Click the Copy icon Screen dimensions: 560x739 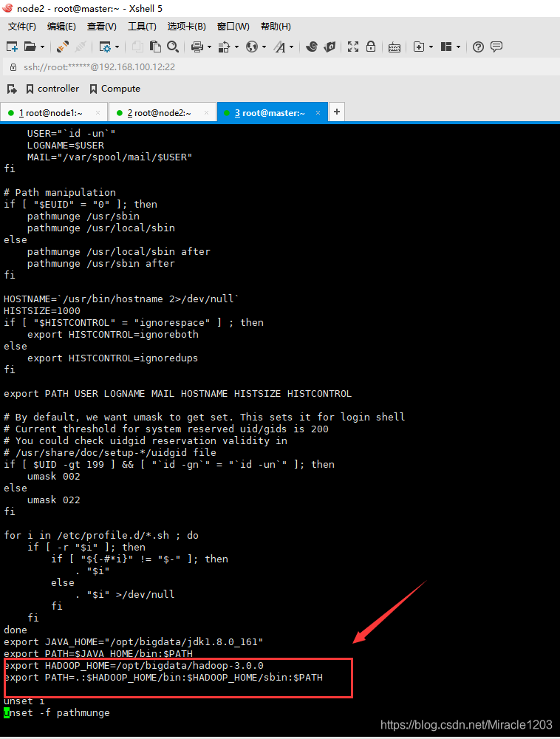137,47
